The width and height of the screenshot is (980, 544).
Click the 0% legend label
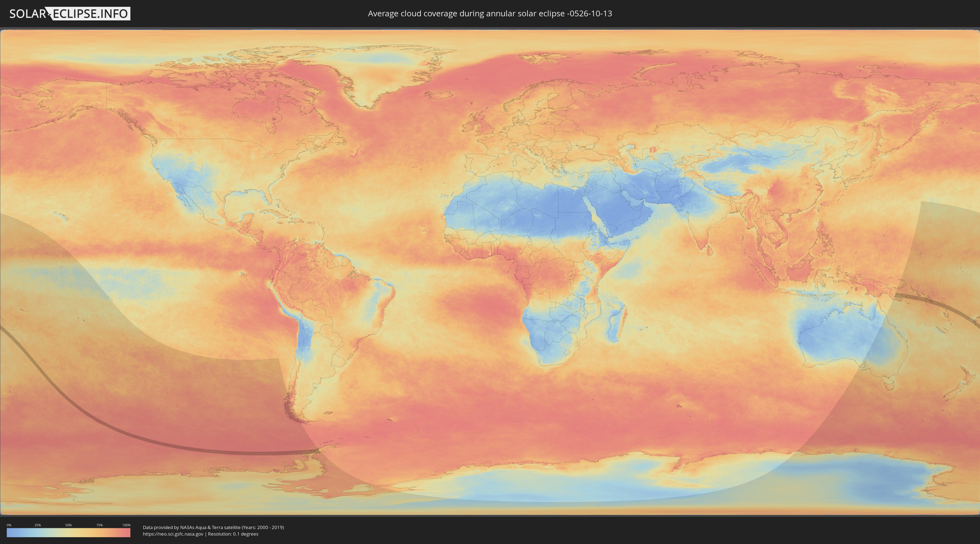(9, 525)
